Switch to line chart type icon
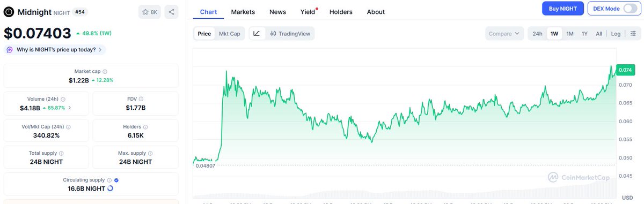This screenshot has width=644, height=204. 257,33
